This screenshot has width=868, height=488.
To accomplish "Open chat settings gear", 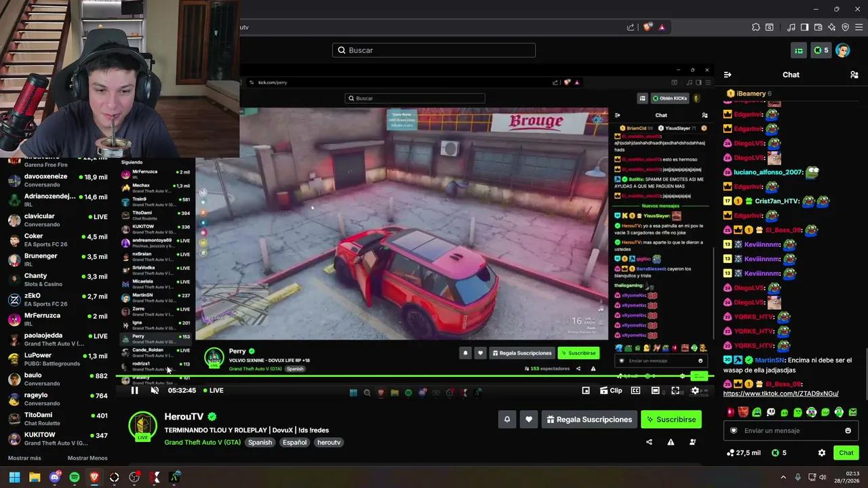I will coord(822,453).
